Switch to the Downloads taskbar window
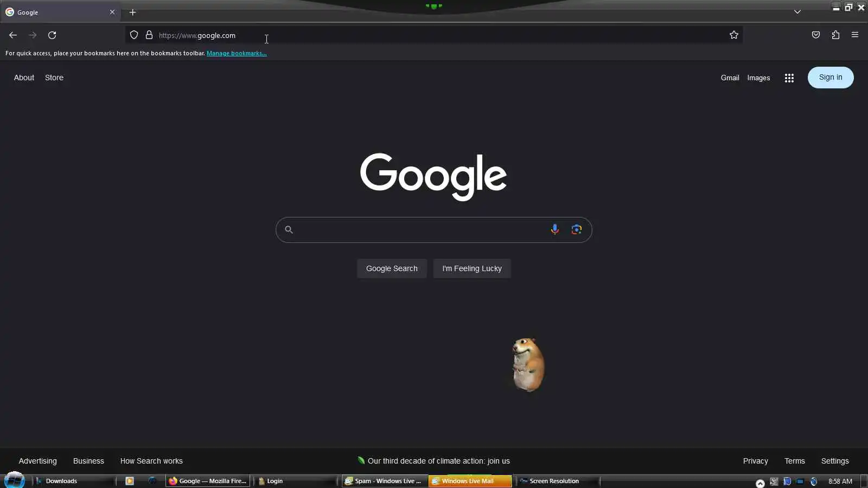 pos(74,481)
